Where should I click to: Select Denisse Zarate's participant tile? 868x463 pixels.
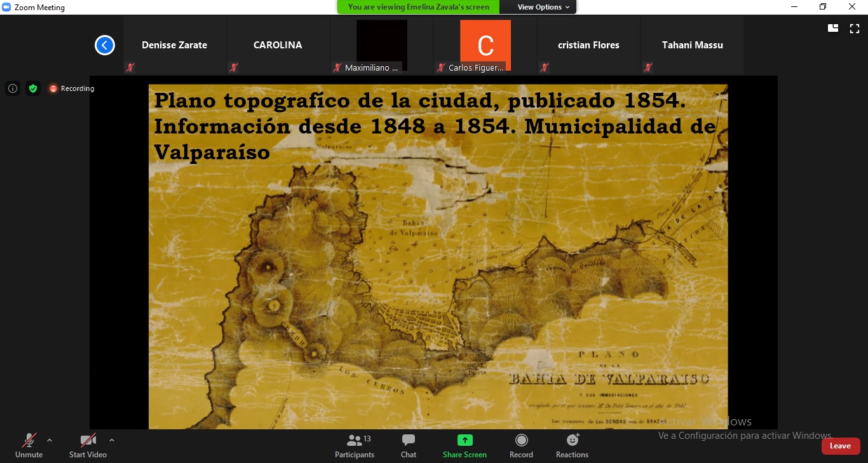coord(174,45)
